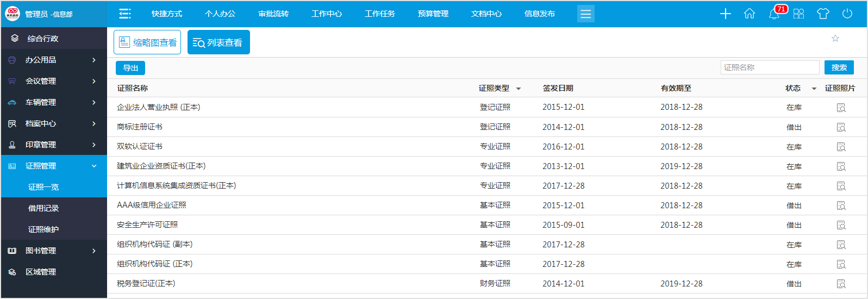Expand 车辆管理 sidebar menu
The width and height of the screenshot is (868, 299).
click(x=53, y=102)
